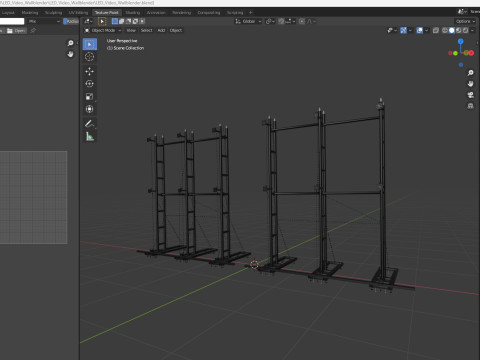The height and width of the screenshot is (360, 480).
Task: Open the Select menu in viewport header
Action: pos(146,30)
